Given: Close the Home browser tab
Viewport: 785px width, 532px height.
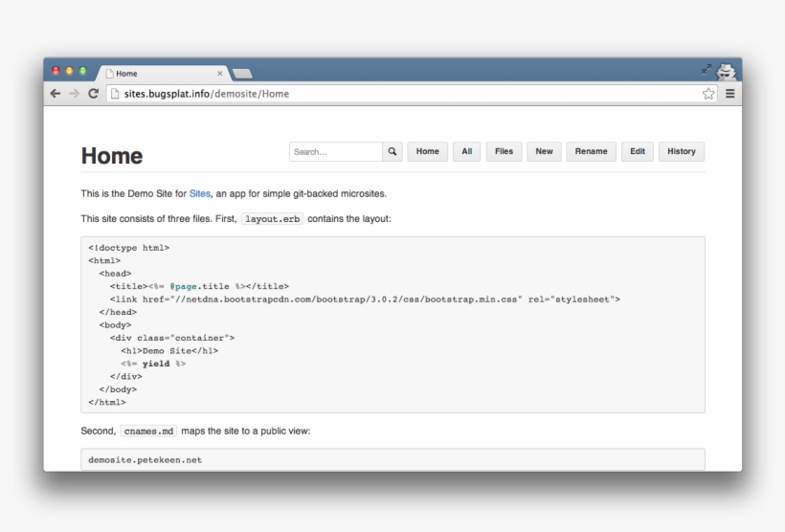Looking at the screenshot, I should point(220,74).
